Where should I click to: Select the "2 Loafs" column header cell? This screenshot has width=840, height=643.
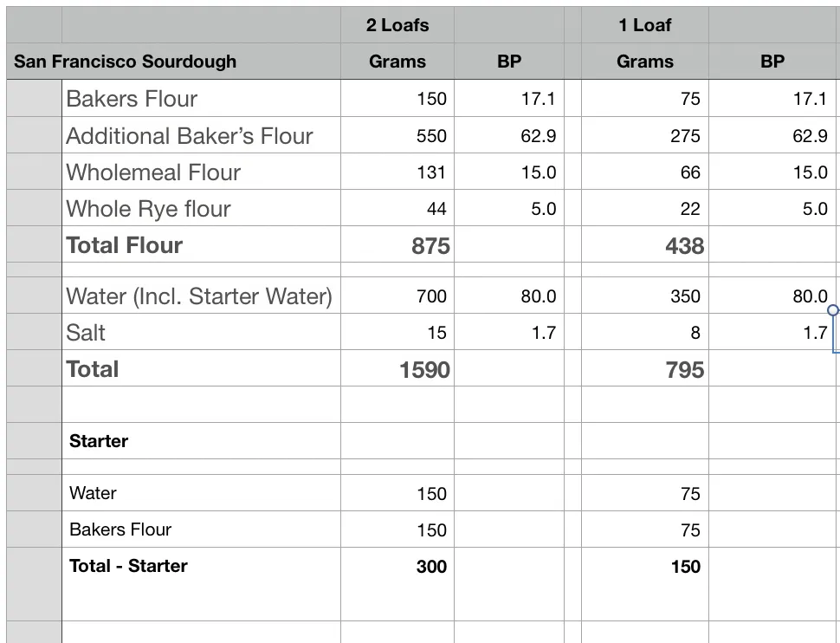[x=397, y=25]
